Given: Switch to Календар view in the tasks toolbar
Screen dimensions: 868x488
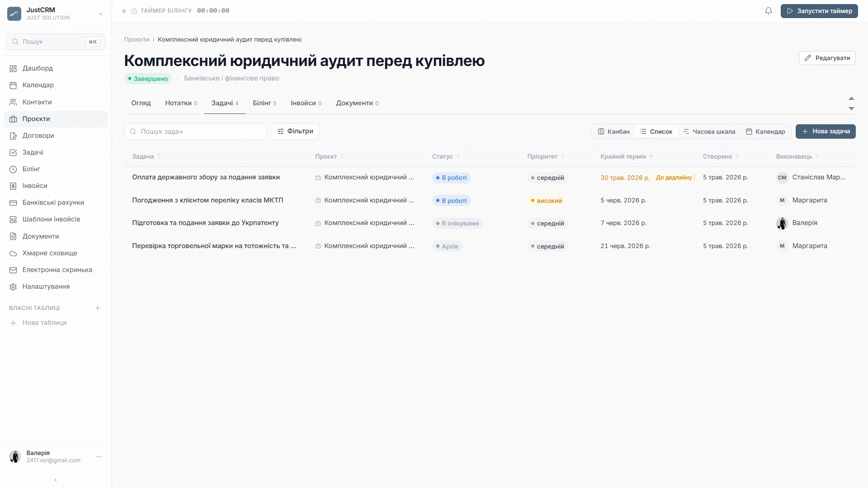Looking at the screenshot, I should coord(765,131).
